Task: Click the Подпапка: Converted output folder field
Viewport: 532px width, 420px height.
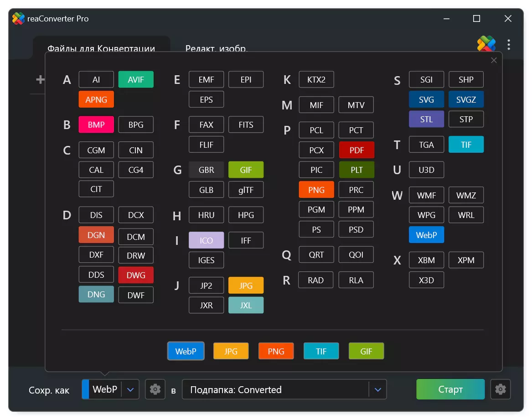Action: 284,389
